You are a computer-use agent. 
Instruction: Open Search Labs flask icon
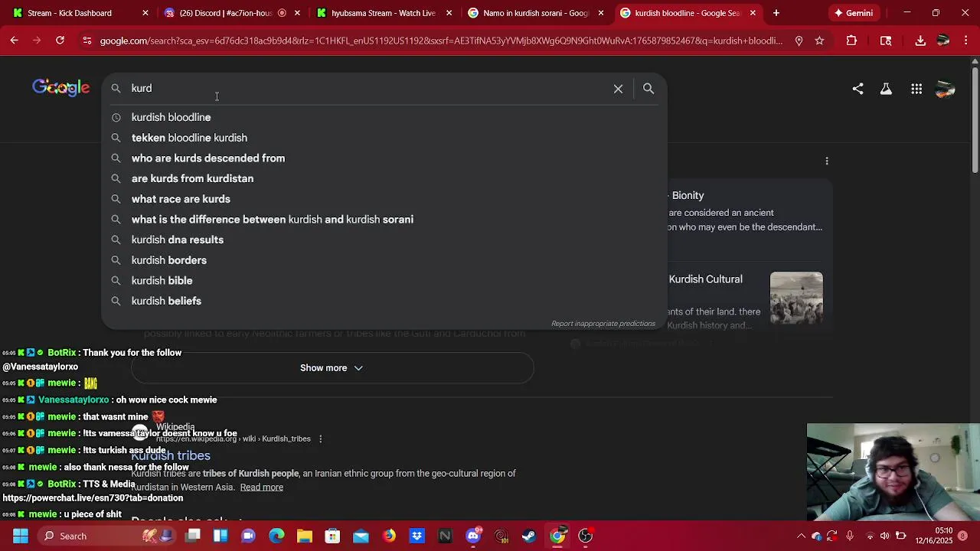[886, 90]
